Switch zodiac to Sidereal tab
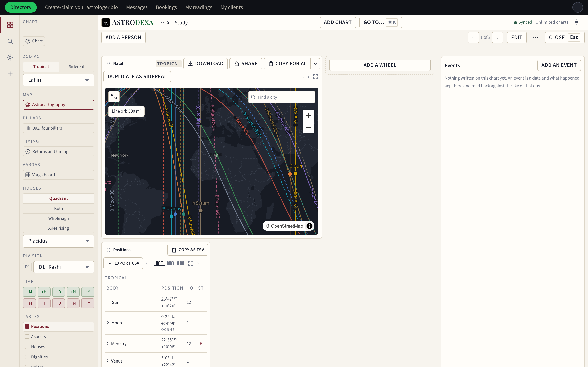 point(76,66)
